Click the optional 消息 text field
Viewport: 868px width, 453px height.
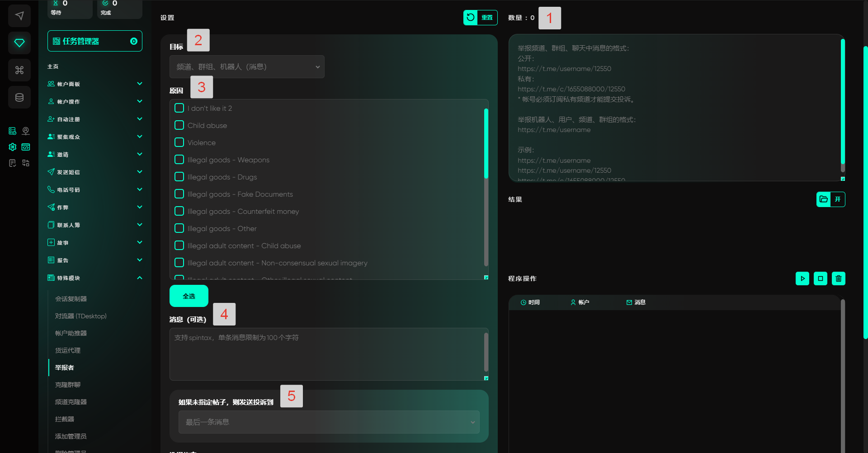[x=326, y=354]
